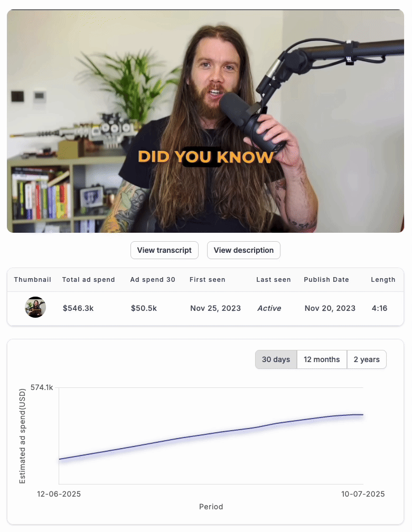Viewport: 412px width, 532px height.
Task: Click the circular video thumbnail in table
Action: (35, 307)
